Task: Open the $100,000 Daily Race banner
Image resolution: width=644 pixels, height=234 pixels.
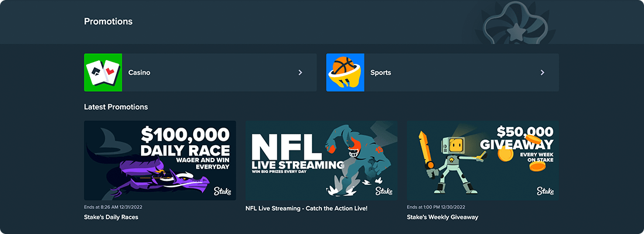Action: point(160,160)
